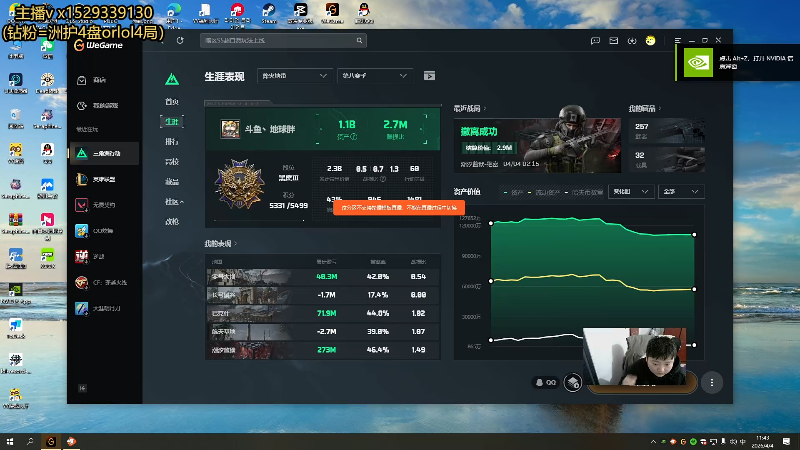Select the Delta Force game in sidebar

point(104,154)
